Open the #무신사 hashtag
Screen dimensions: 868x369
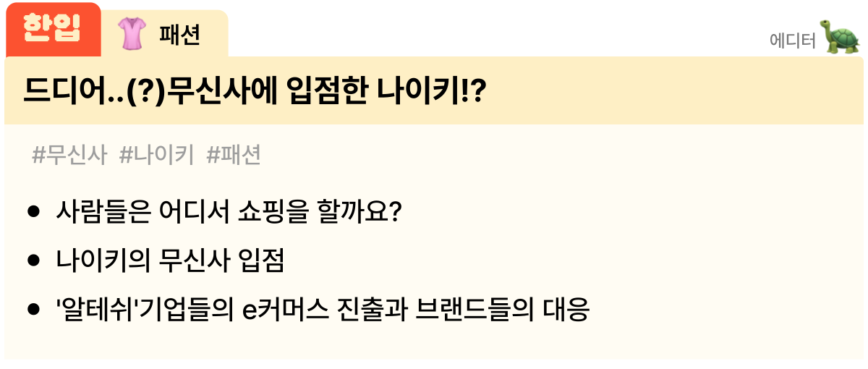(69, 155)
